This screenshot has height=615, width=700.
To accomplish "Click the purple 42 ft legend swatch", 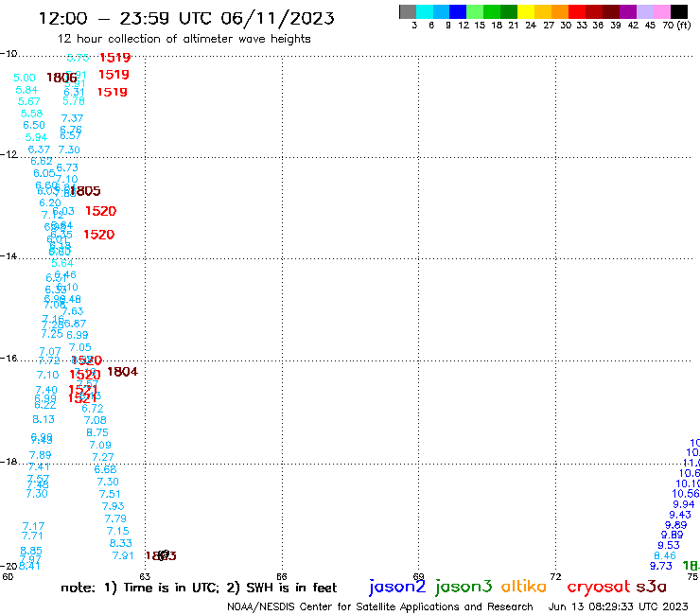I will coord(628,11).
